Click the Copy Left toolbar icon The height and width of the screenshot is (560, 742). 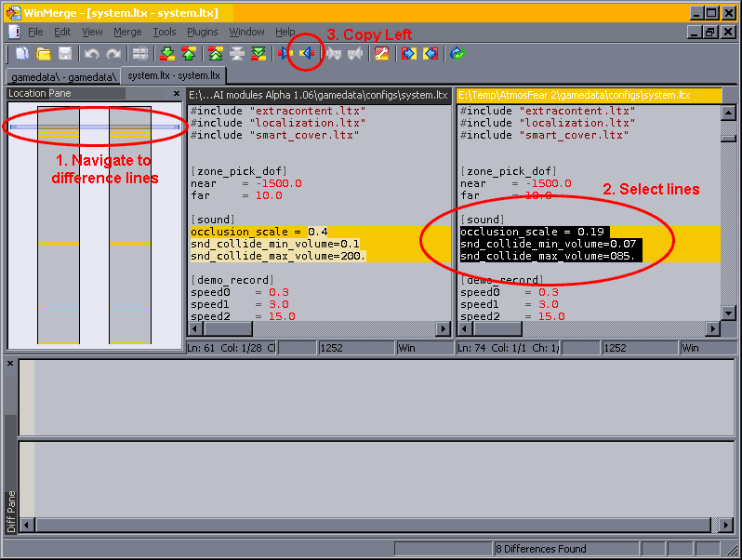click(306, 54)
